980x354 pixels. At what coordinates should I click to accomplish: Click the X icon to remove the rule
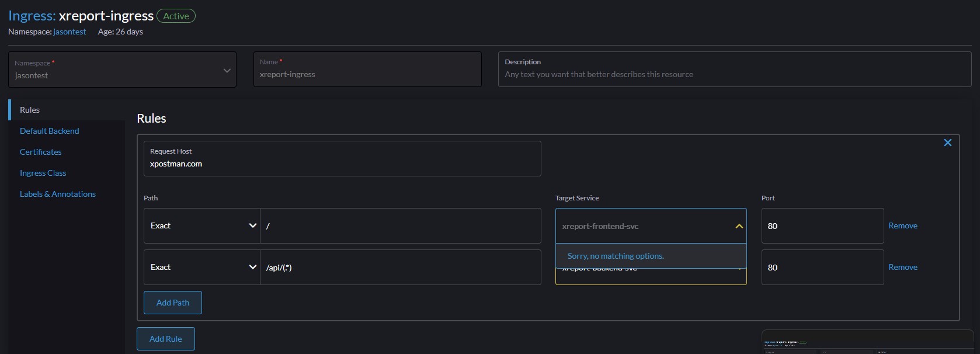click(947, 143)
